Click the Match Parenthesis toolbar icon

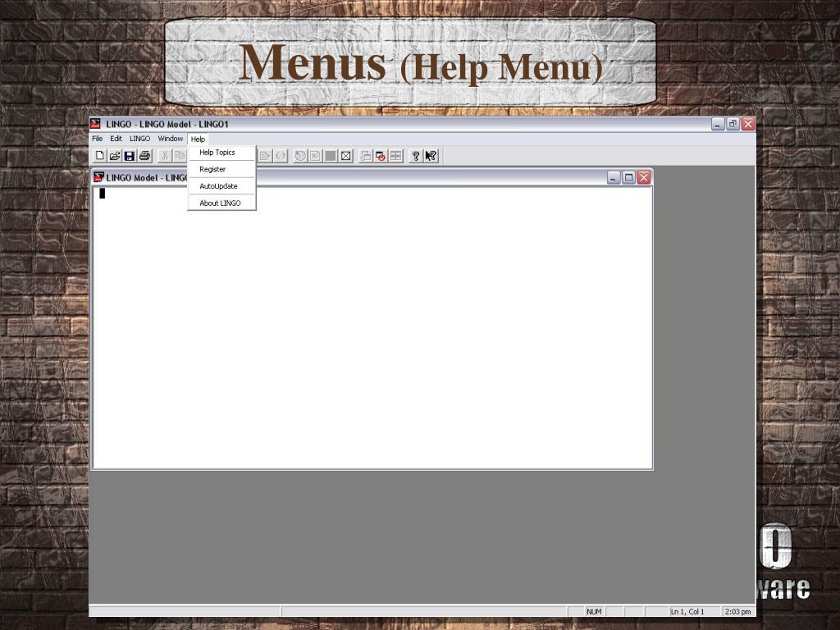click(x=281, y=156)
